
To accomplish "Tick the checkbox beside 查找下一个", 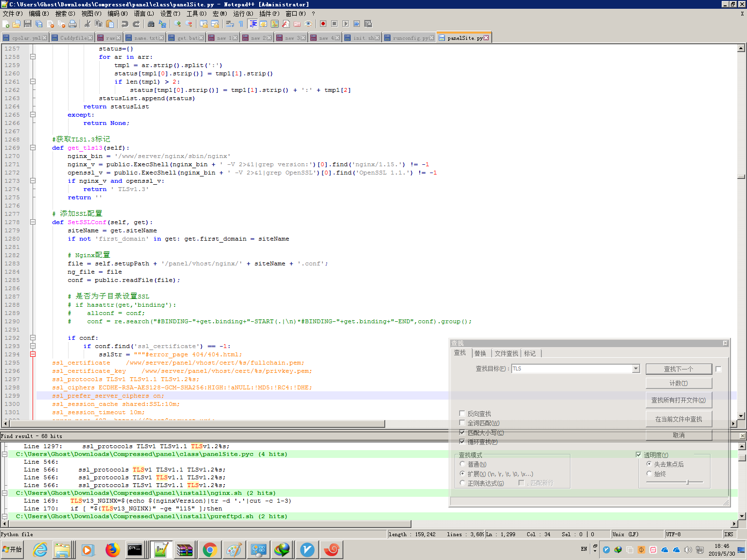I will [x=718, y=369].
